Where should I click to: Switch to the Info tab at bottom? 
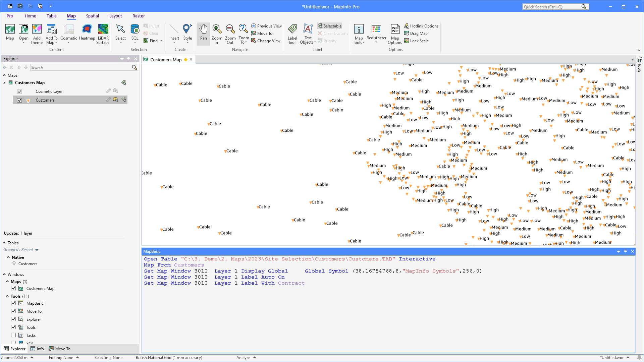[x=37, y=349]
